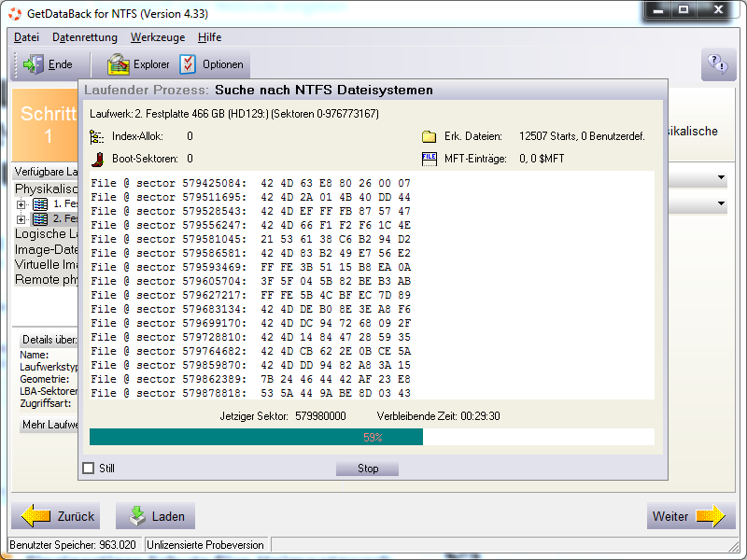Image resolution: width=747 pixels, height=560 pixels.
Task: Open the Hilfe menu
Action: [209, 37]
